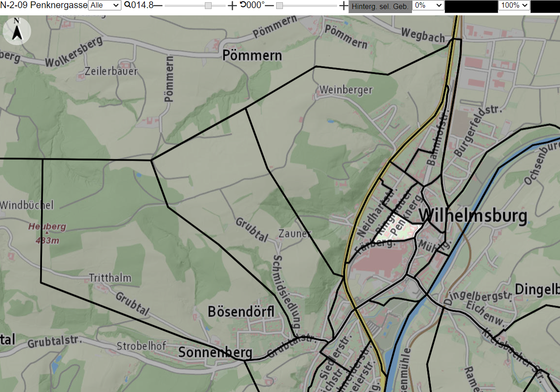Click the zoom plus button
The height and width of the screenshot is (392, 560).
point(232,5)
